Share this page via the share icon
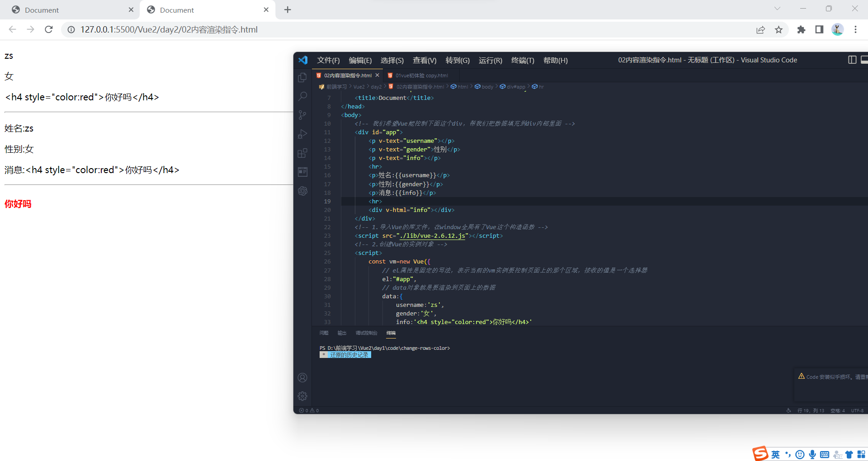Viewport: 868px width, 461px height. click(760, 29)
